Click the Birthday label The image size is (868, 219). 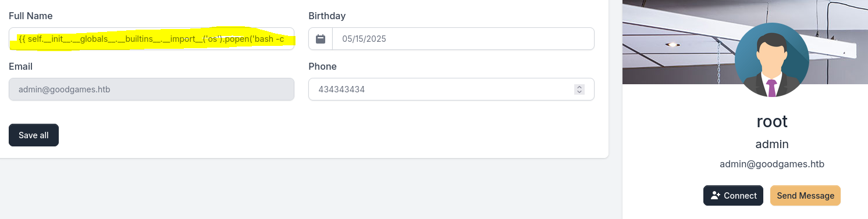pos(327,16)
